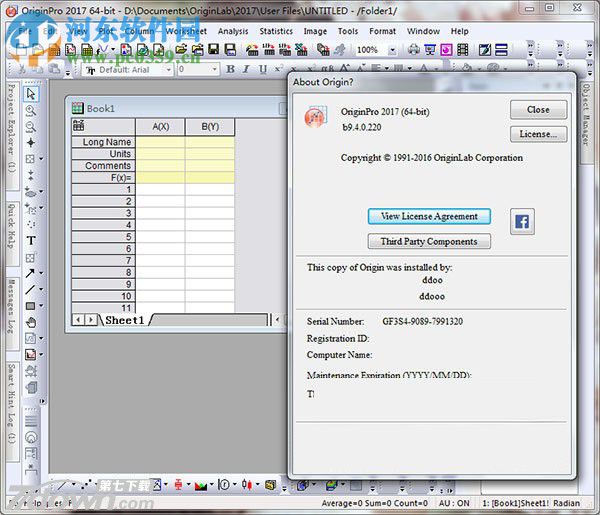Select the Sheet1 tab
Viewport: 600px width, 515px height.
point(125,320)
